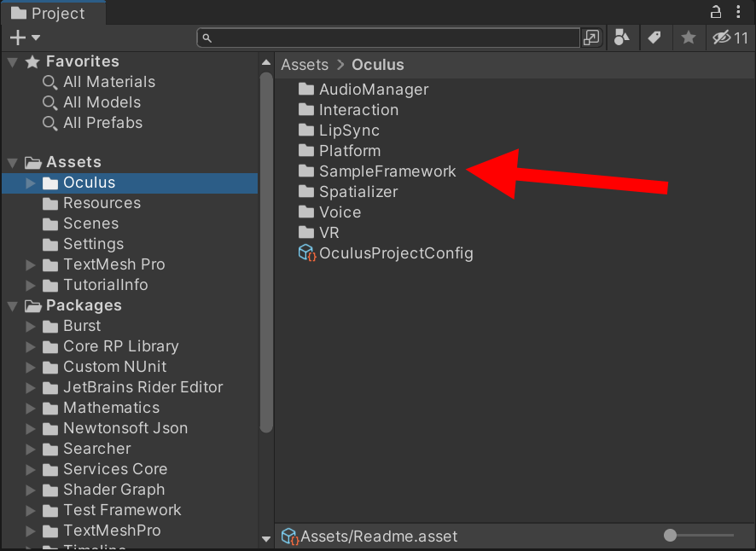This screenshot has width=756, height=551.
Task: Click the tree scrollbar up arrow
Action: pos(266,62)
